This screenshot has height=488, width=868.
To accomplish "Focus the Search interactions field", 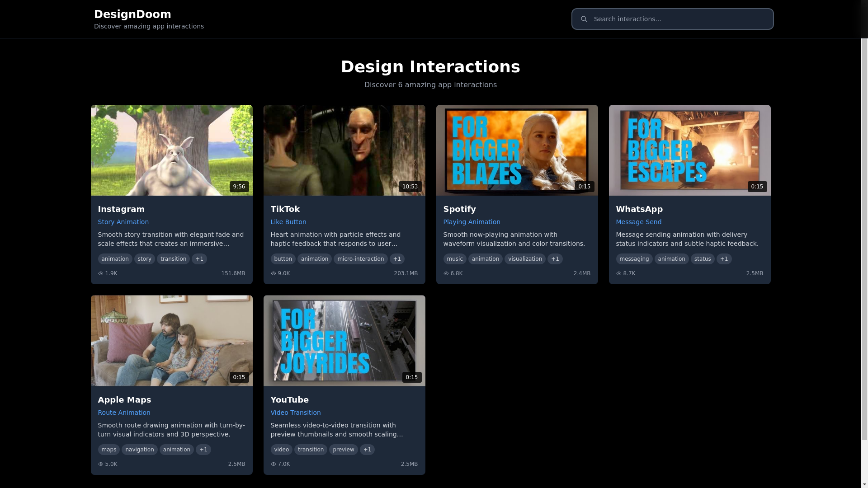I will [672, 19].
